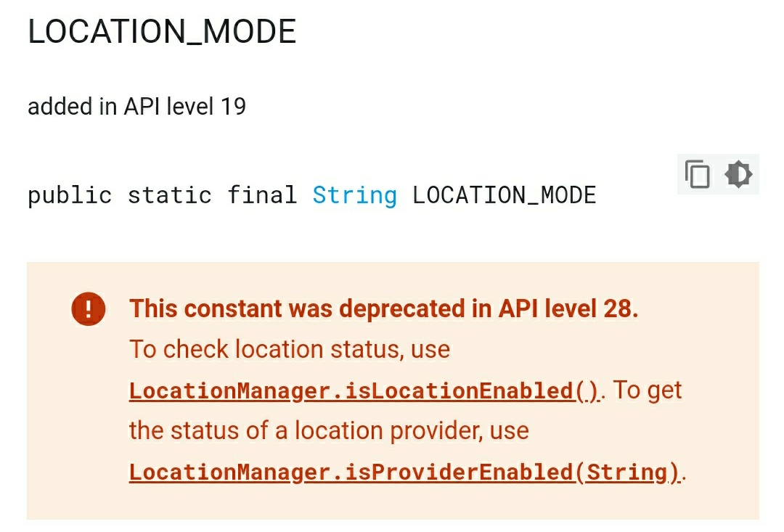
Task: Click the 'To get' text after first link
Action: pyautogui.click(x=647, y=390)
